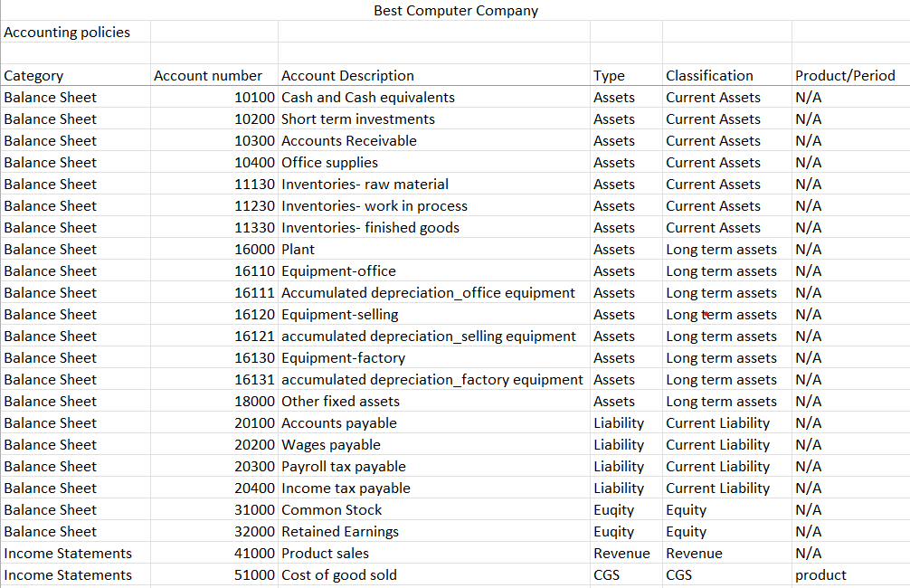Click the Equipment-selling description cell
Screen dimensions: 910x588
click(434, 315)
